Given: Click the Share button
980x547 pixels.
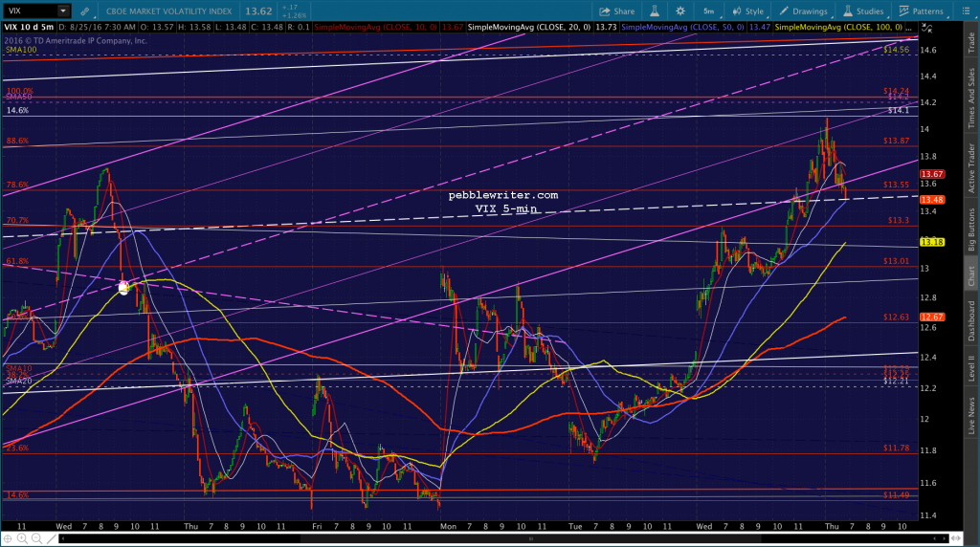Looking at the screenshot, I should pyautogui.click(x=617, y=11).
